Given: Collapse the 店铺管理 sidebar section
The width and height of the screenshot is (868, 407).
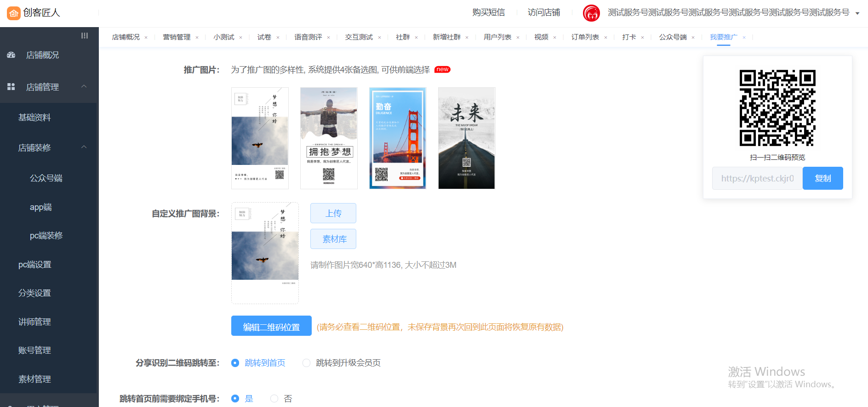Looking at the screenshot, I should 84,86.
